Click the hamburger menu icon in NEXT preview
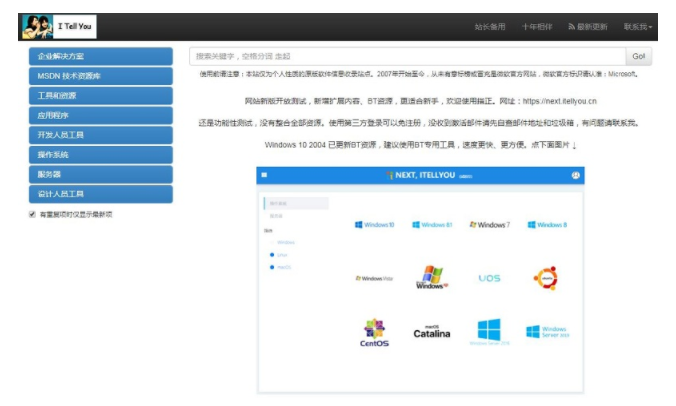 click(x=265, y=175)
